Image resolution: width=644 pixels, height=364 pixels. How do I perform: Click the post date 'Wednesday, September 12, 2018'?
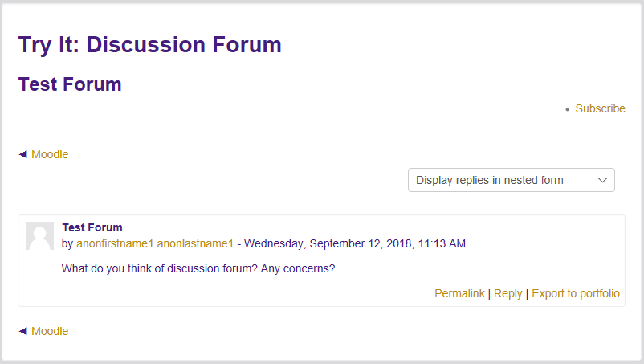(329, 243)
